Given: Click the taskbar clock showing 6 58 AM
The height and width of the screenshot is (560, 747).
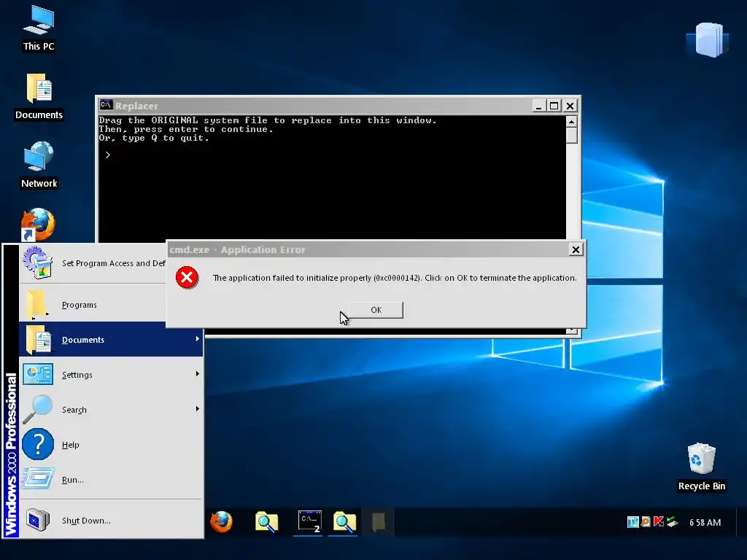Looking at the screenshot, I should point(705,522).
